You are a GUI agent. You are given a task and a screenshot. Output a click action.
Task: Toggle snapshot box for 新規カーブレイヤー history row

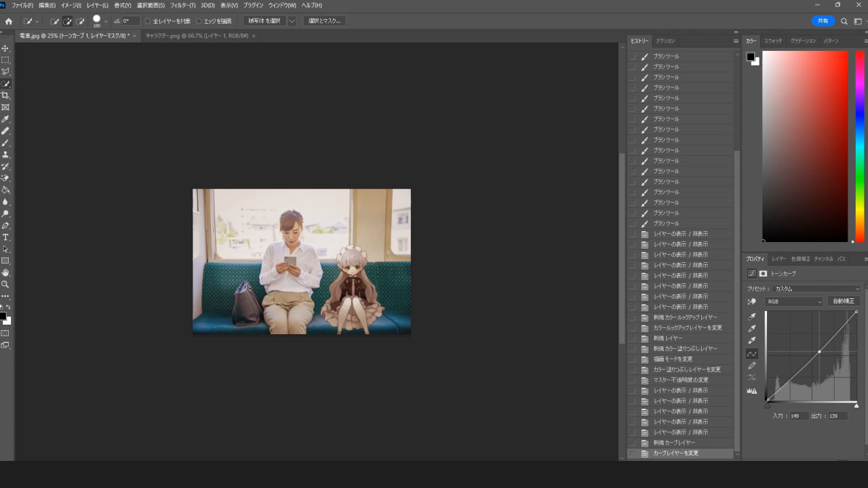[x=633, y=443]
